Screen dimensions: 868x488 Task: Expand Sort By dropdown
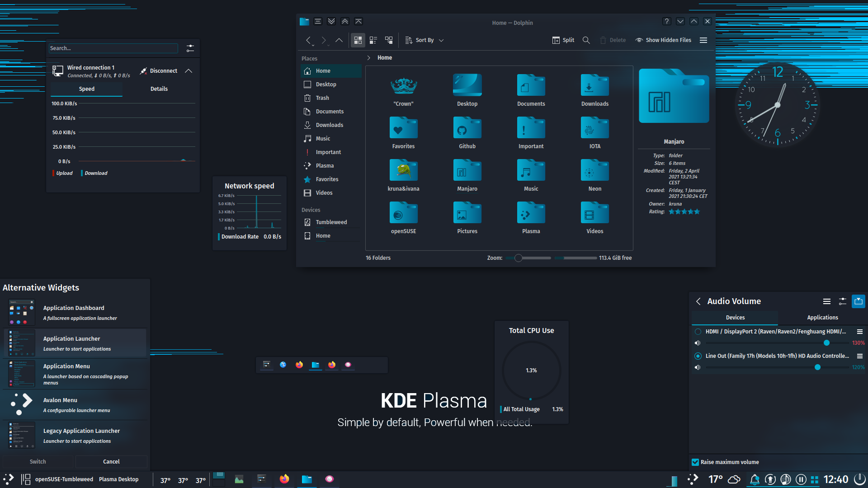click(425, 40)
